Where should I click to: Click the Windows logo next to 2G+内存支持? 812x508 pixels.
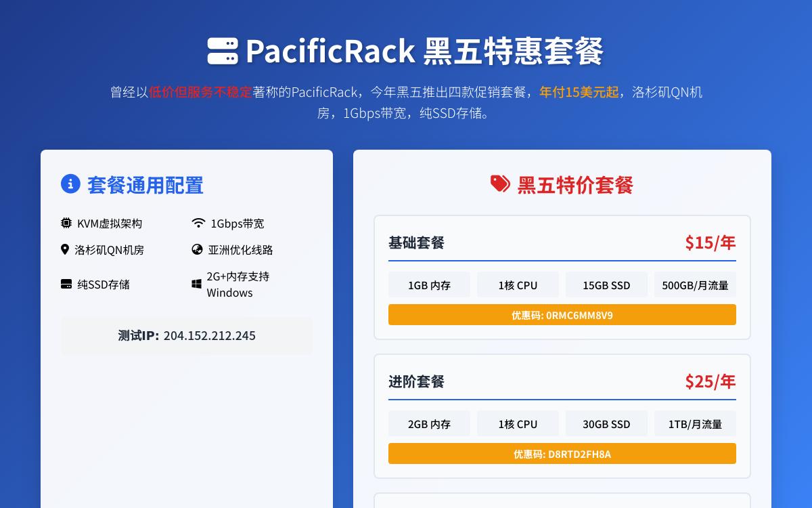(197, 284)
